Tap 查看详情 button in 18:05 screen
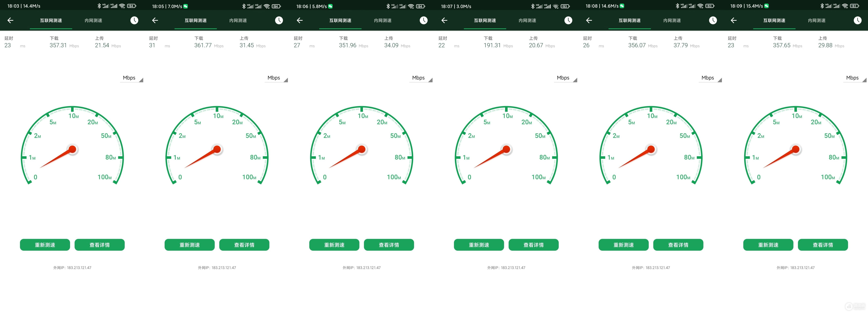868x313 pixels. click(x=244, y=245)
